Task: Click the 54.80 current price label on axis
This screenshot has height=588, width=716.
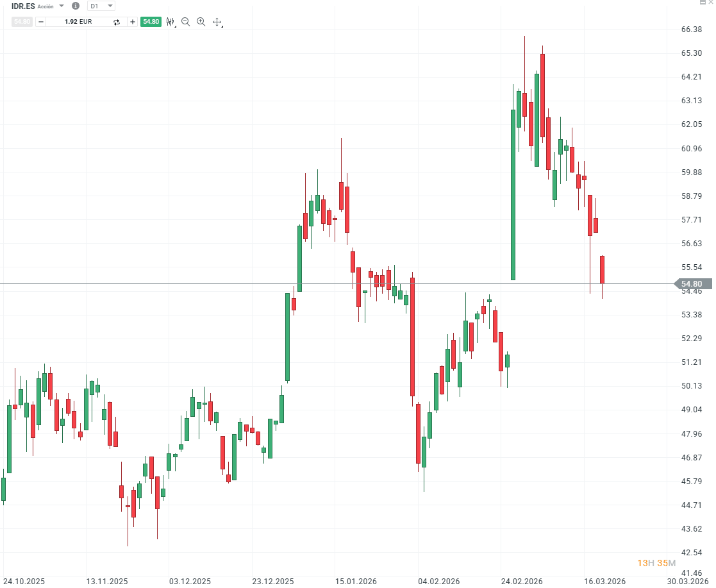Action: click(692, 284)
